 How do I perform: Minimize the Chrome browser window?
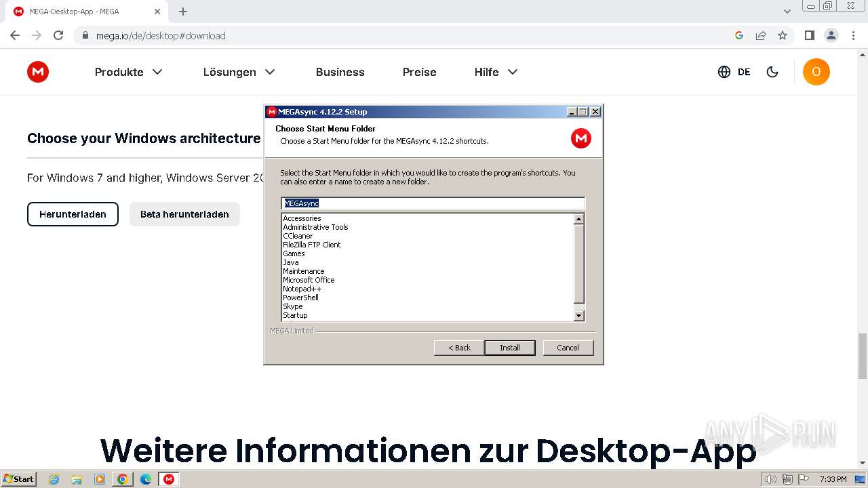click(x=812, y=6)
